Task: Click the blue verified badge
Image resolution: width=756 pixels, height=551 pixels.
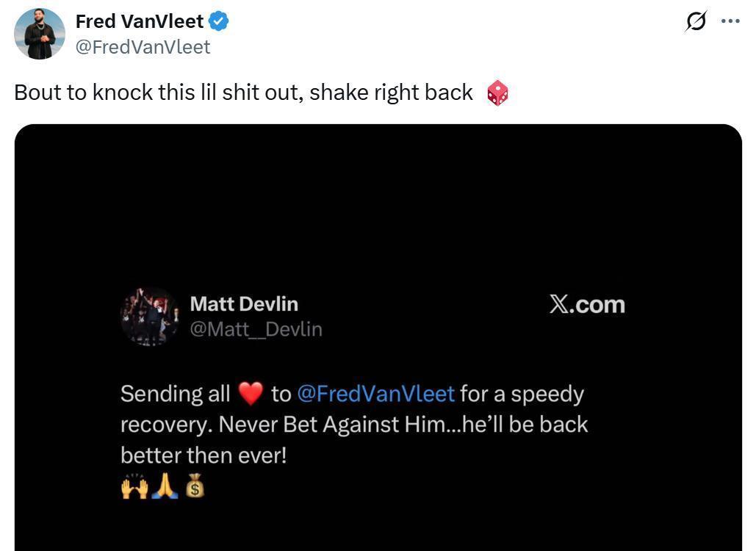Action: click(218, 21)
